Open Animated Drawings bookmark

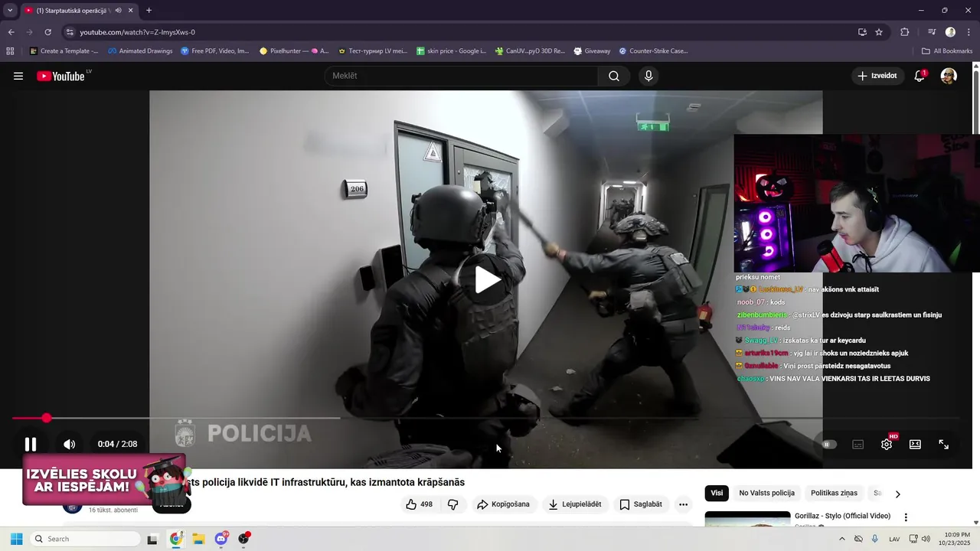[140, 51]
